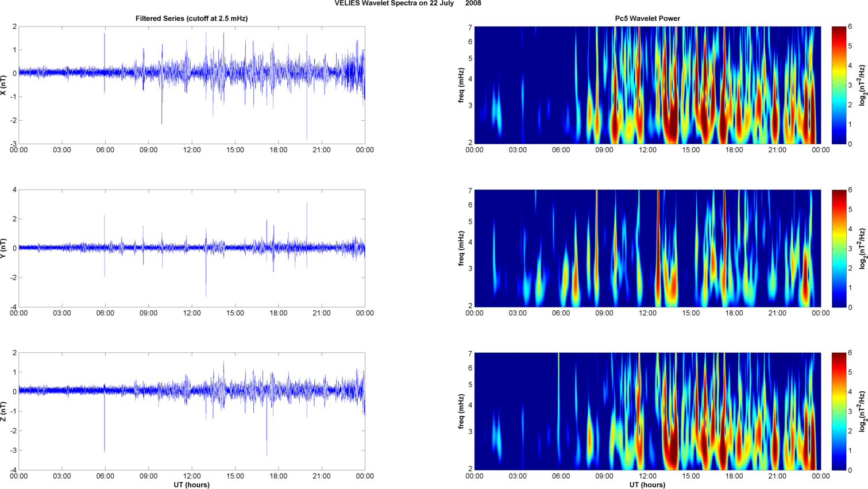Click "UT (hours)" label below the bottom spectrogram
Viewport: 868px width, 489px height.
[x=647, y=485]
